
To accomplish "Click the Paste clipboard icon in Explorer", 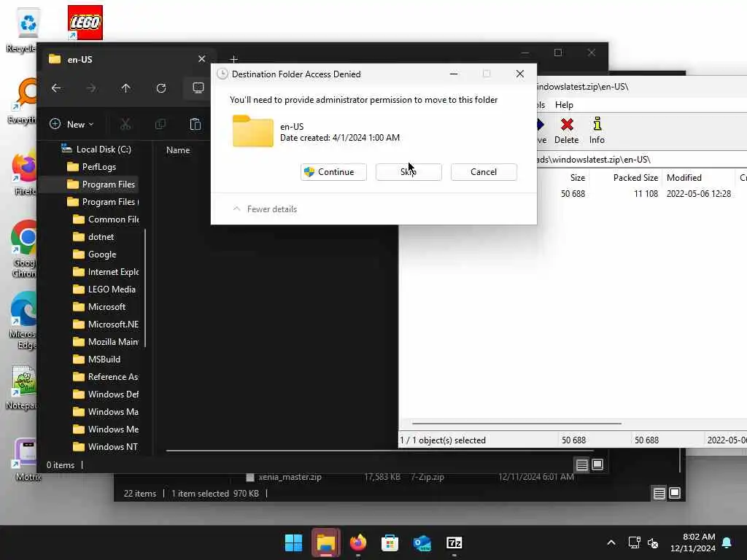I will tap(196, 124).
